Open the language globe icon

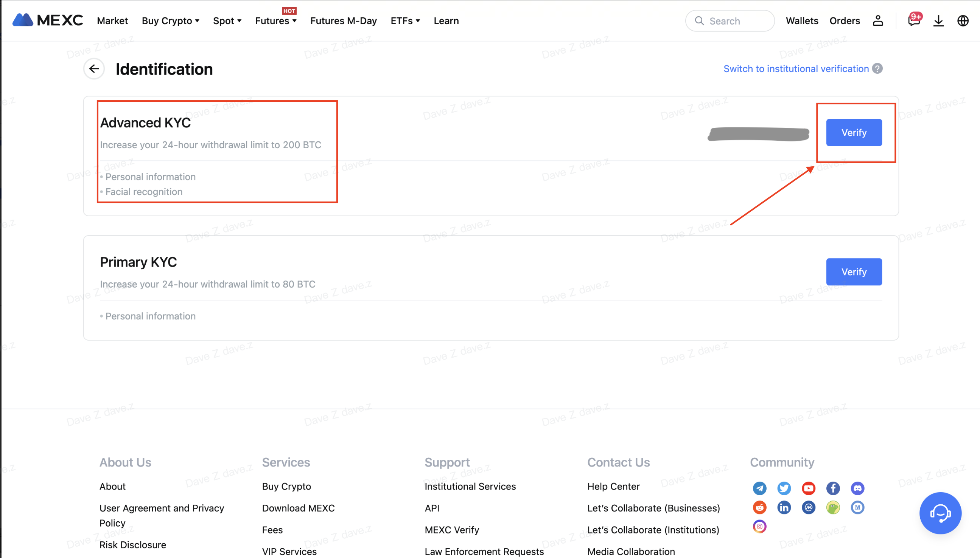pos(963,21)
